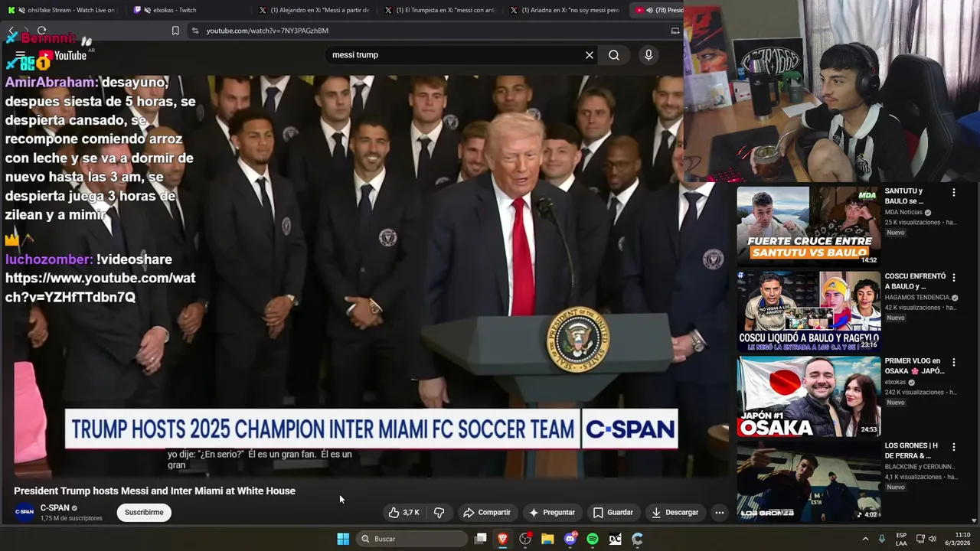
Task: Click the tray microphone icon
Action: coord(882,539)
